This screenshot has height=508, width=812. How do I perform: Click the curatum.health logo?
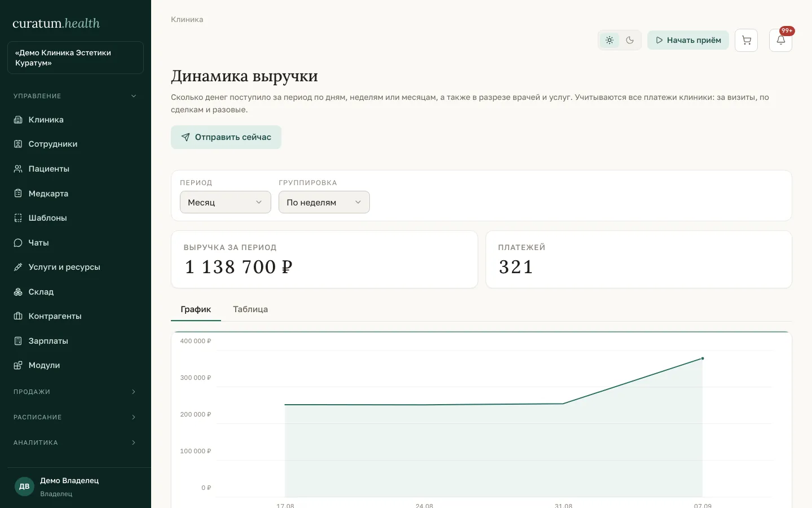pyautogui.click(x=56, y=23)
